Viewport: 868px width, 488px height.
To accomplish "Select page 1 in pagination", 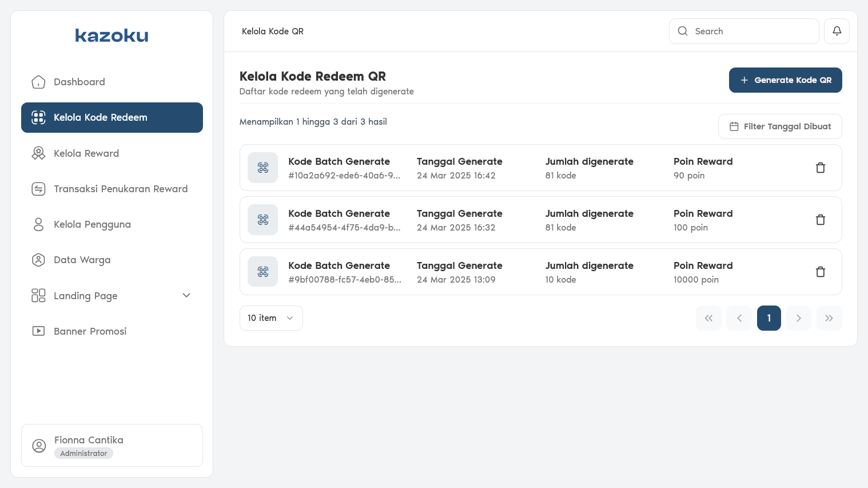I will (769, 318).
